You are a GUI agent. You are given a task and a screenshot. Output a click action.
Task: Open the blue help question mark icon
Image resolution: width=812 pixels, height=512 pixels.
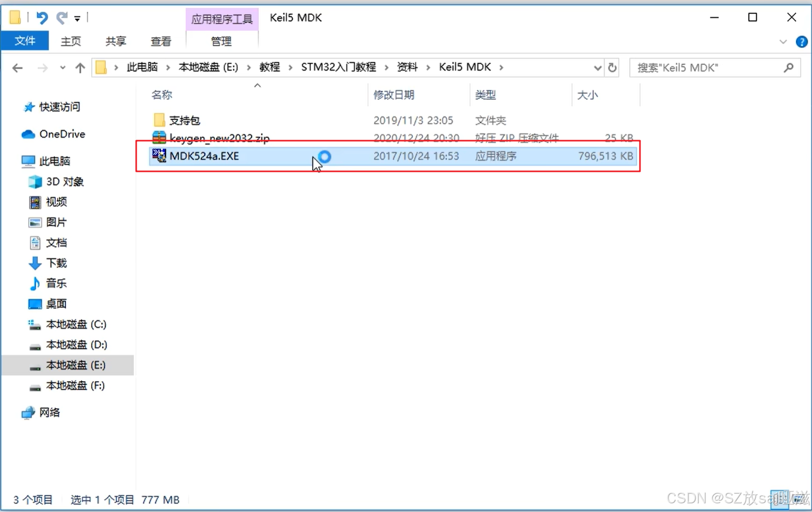click(x=802, y=42)
